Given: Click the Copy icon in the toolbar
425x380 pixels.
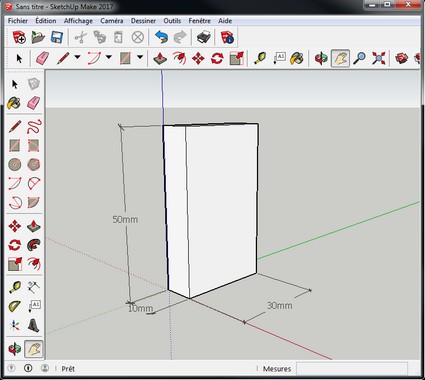Looking at the screenshot, I should tap(99, 37).
